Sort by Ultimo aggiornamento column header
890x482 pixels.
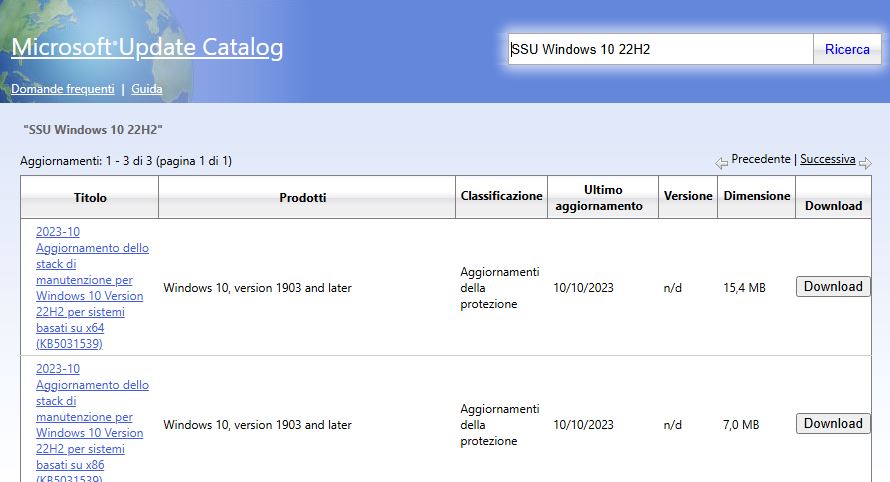pyautogui.click(x=603, y=198)
